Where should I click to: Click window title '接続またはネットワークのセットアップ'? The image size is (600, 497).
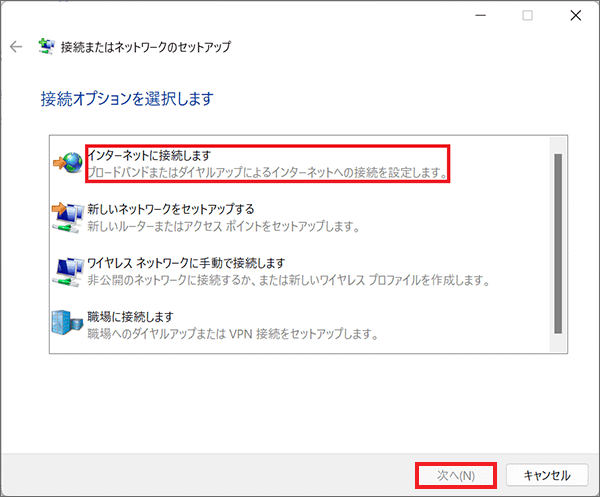point(146,47)
